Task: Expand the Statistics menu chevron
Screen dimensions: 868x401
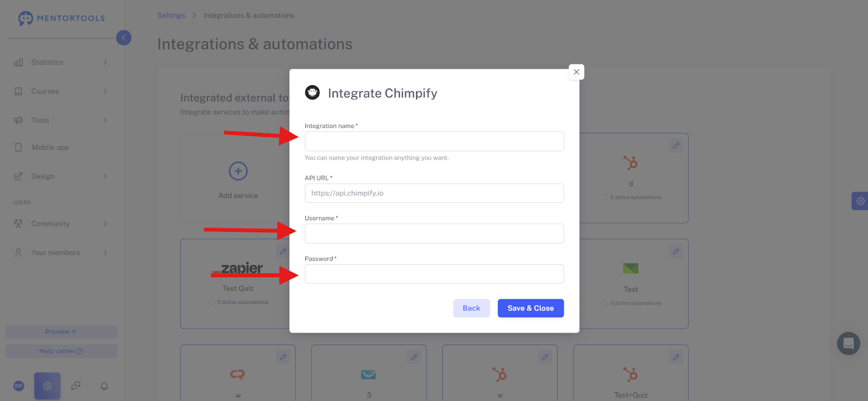Action: pyautogui.click(x=105, y=62)
